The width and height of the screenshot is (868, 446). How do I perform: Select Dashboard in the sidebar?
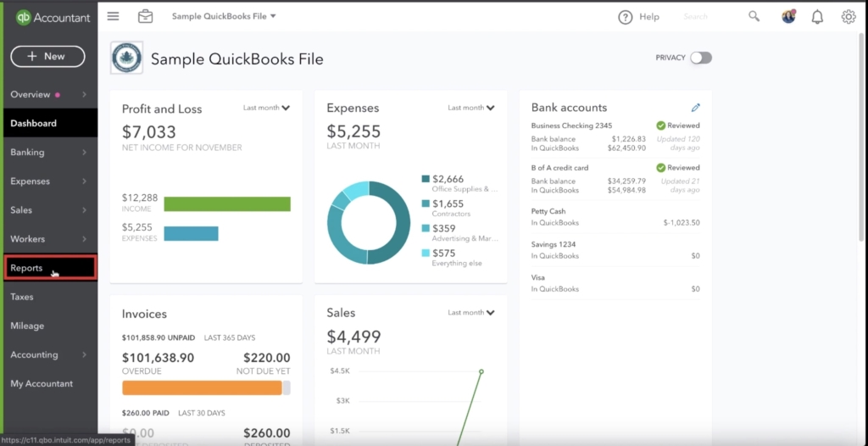pos(50,123)
